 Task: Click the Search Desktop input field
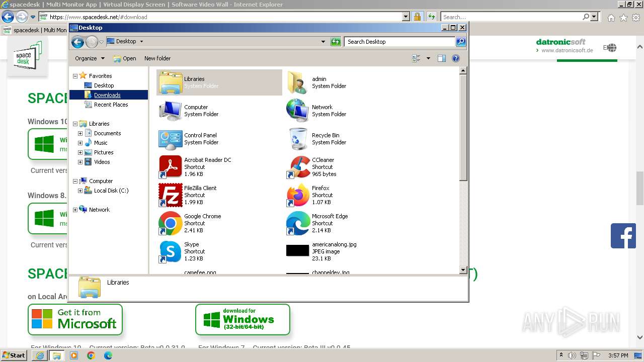tap(400, 42)
